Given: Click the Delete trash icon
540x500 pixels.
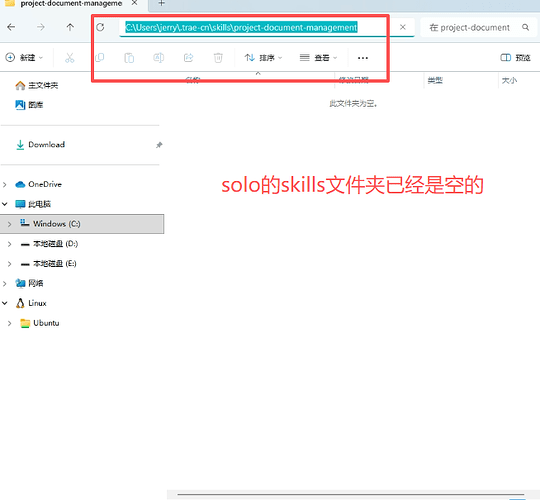Looking at the screenshot, I should coord(218,58).
